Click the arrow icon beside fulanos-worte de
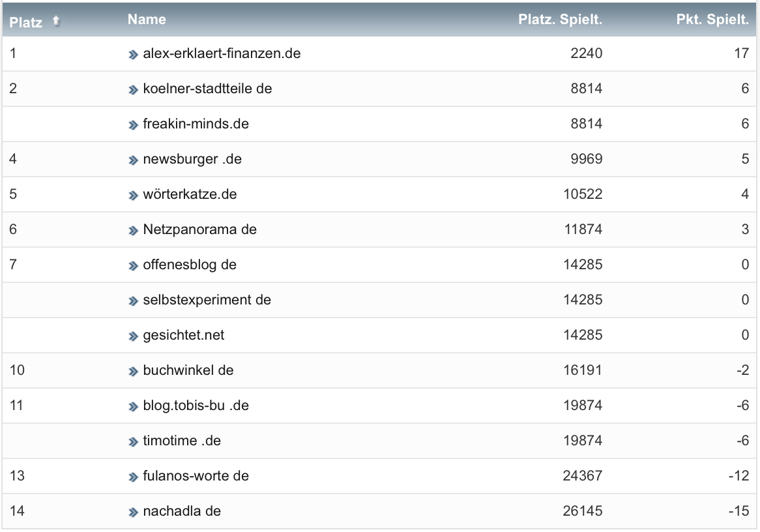Screen dimensions: 760x532 [x=133, y=477]
